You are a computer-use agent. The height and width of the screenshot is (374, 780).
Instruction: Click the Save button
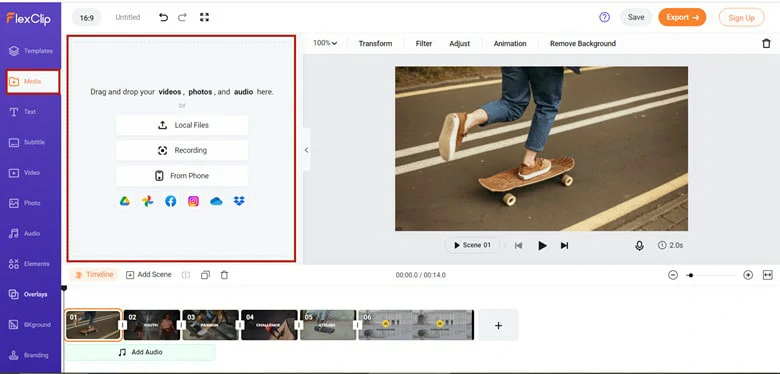[636, 17]
